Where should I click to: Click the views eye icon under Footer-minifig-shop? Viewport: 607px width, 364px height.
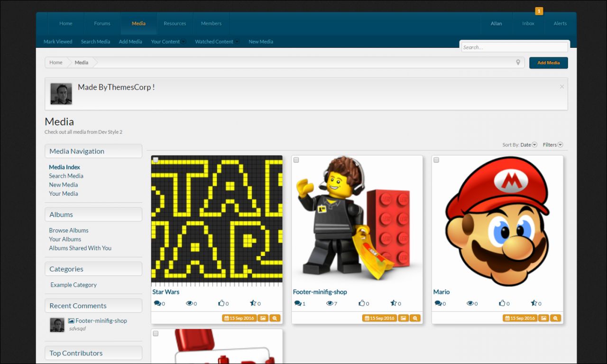click(x=330, y=303)
